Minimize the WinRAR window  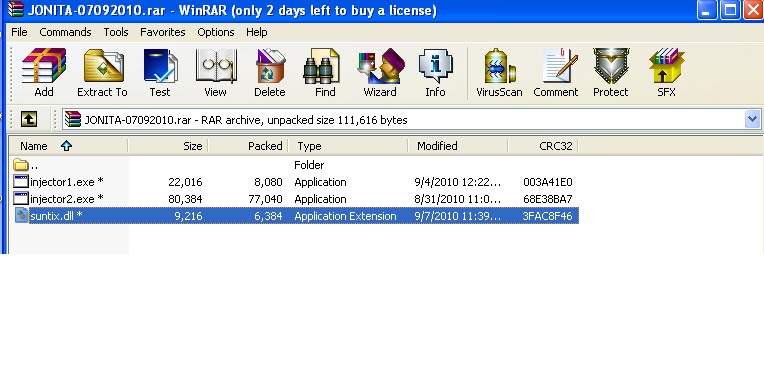coord(707,9)
